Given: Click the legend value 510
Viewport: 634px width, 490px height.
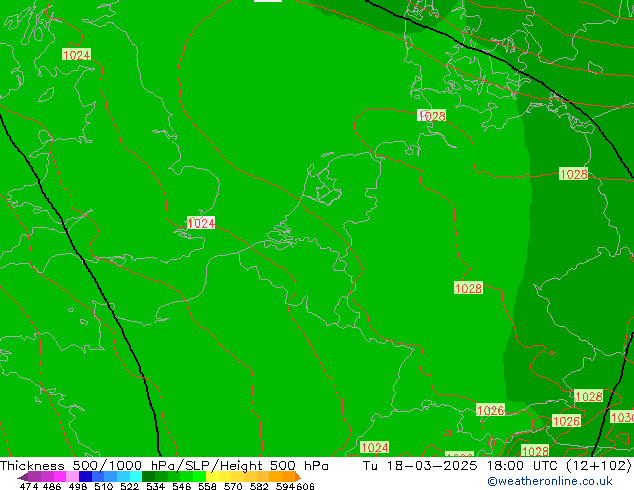Looking at the screenshot, I should tap(104, 486).
